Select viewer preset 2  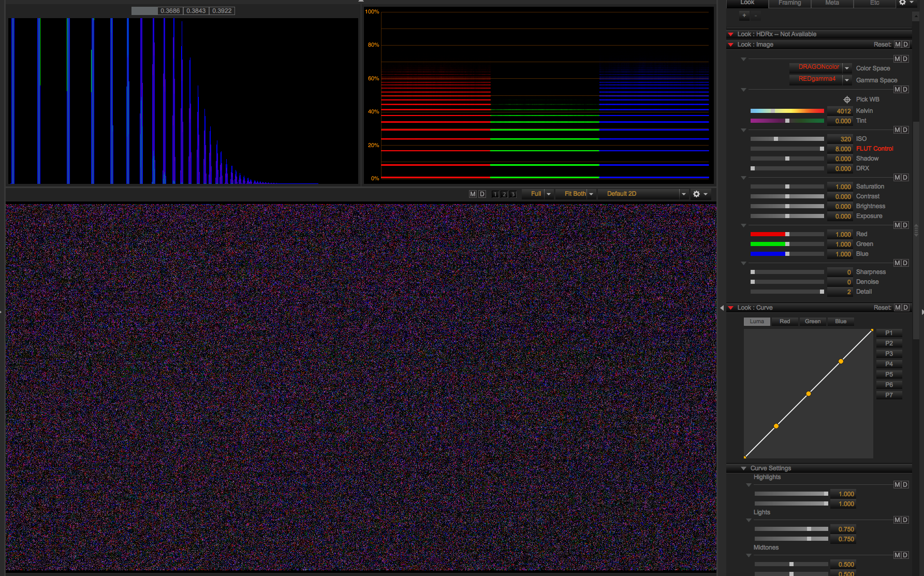click(x=504, y=194)
